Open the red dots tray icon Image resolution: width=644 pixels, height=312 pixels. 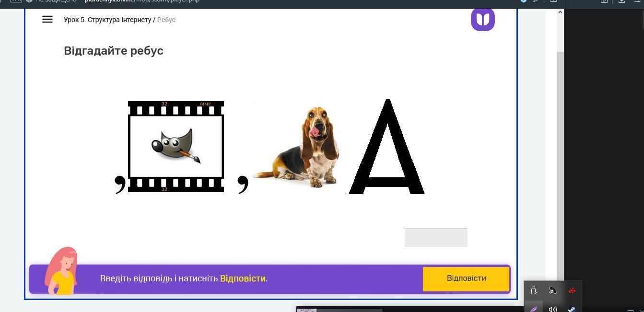pyautogui.click(x=572, y=290)
